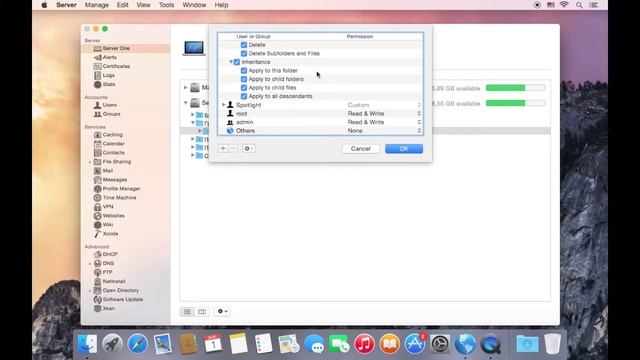The height and width of the screenshot is (360, 640).
Task: Open the Server menu
Action: pos(66,5)
